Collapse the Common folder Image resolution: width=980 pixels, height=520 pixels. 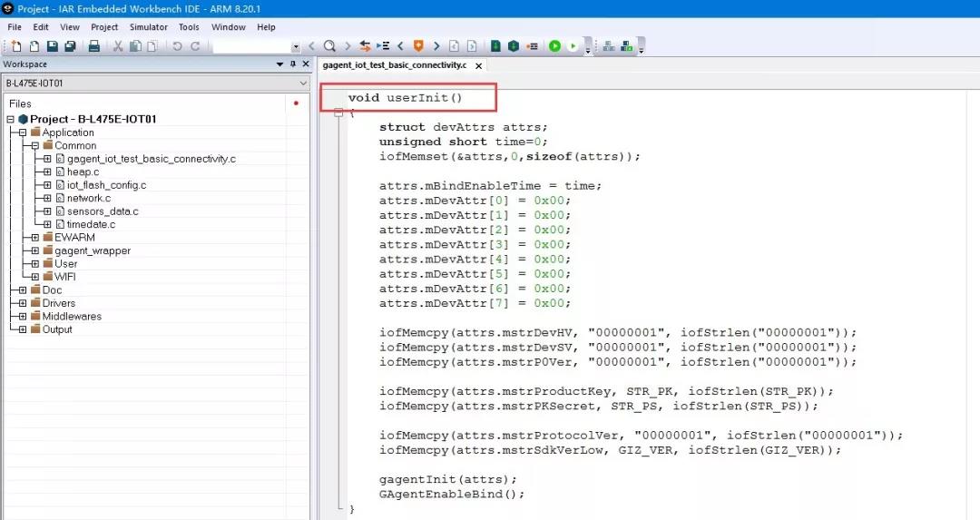(x=35, y=145)
